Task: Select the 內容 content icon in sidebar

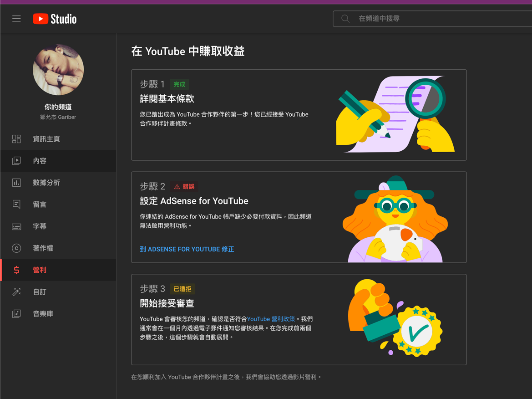Action: (x=16, y=161)
